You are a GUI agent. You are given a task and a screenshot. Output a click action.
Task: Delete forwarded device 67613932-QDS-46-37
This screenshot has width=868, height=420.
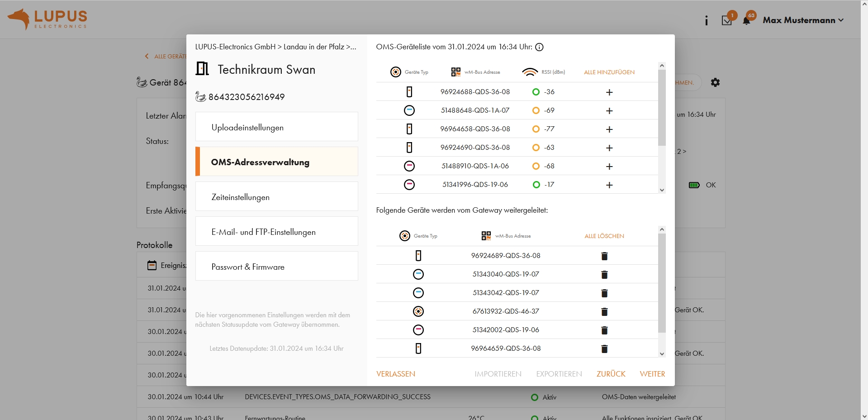click(604, 312)
